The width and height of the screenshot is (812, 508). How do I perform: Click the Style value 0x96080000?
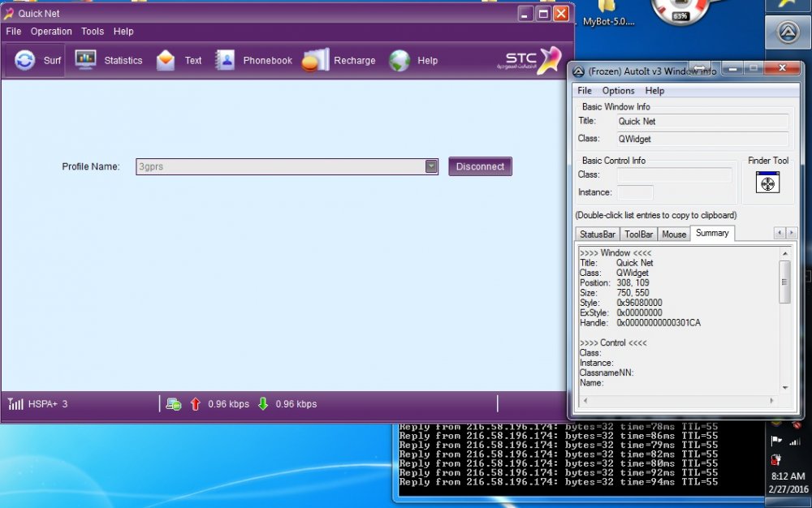pos(639,303)
